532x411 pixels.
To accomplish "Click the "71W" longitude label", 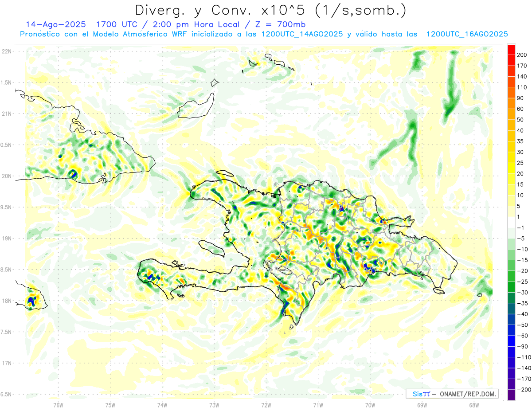I will (318, 405).
